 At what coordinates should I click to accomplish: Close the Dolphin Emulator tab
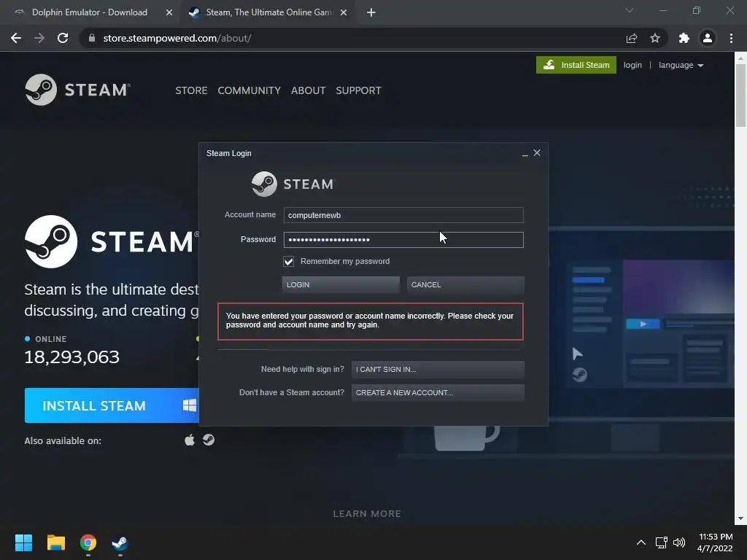point(169,12)
